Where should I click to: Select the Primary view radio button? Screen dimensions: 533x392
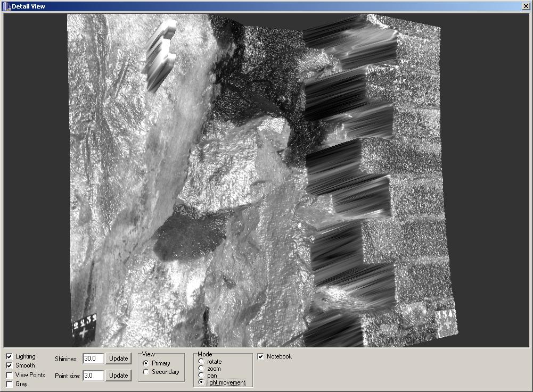[x=146, y=363]
